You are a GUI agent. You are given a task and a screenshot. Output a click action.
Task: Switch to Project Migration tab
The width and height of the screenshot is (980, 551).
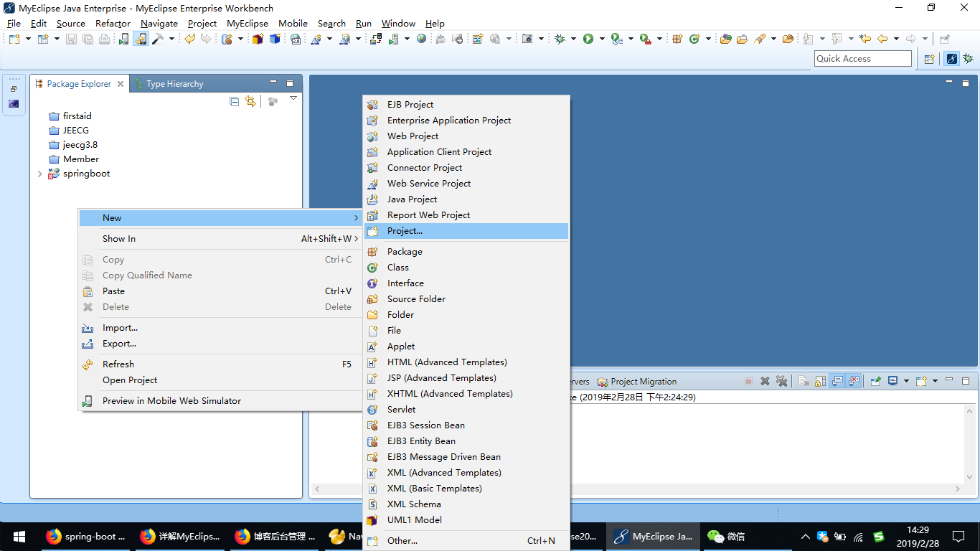(636, 382)
